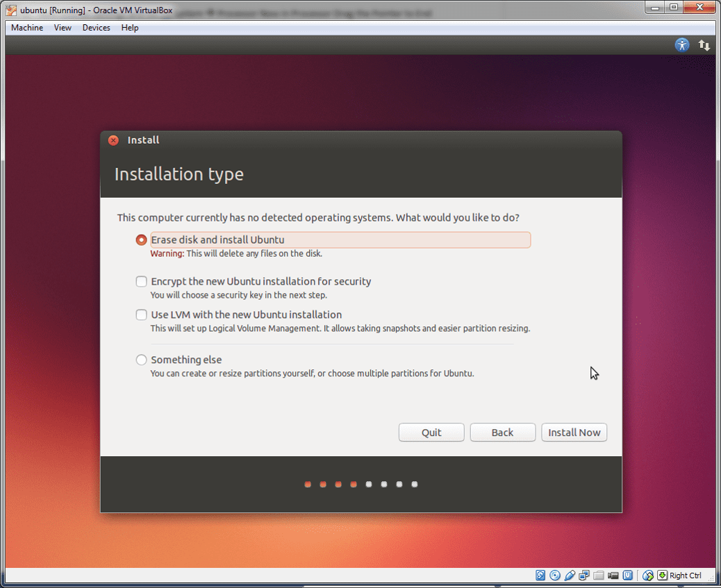Click the shared folders status icon
721x588 pixels.
click(598, 575)
